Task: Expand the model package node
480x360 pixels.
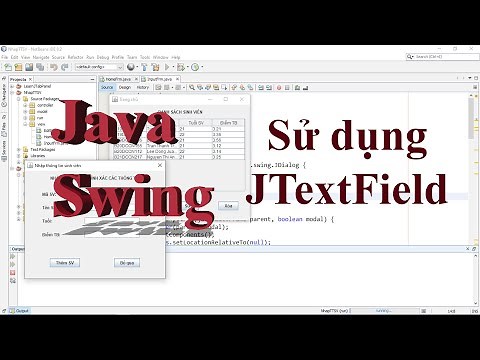Action: [25, 112]
